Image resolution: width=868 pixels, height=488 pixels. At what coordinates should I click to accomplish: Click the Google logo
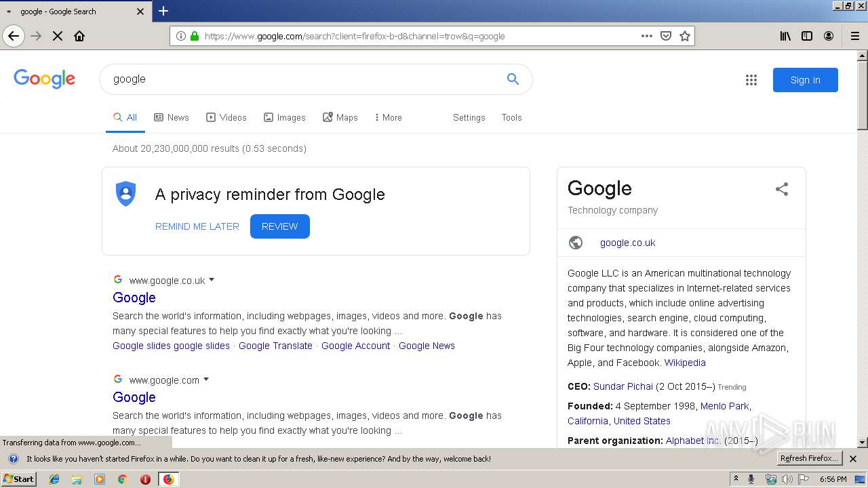(45, 79)
